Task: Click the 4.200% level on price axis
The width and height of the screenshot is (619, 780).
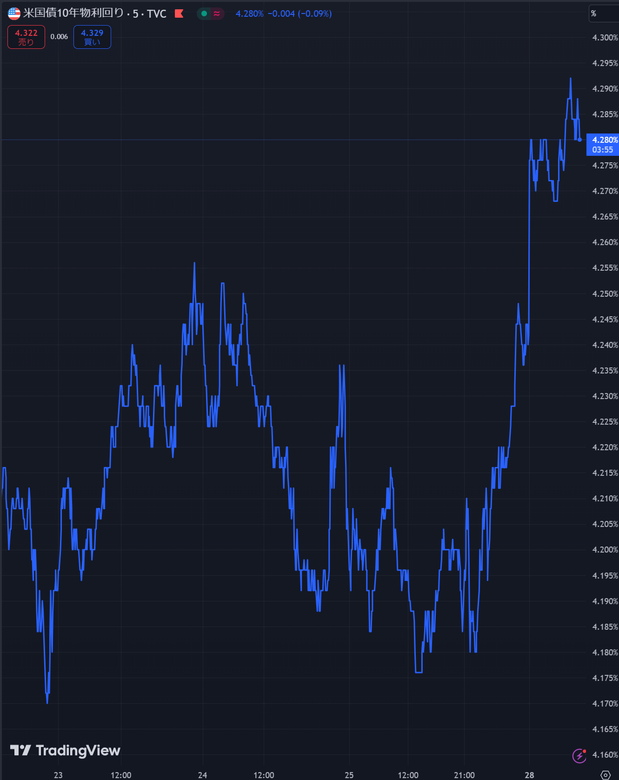Action: tap(604, 550)
